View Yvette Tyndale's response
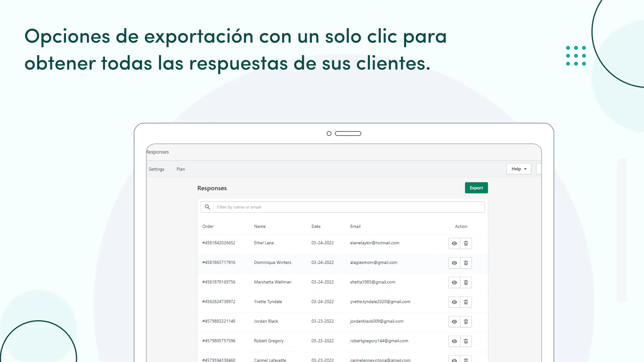The width and height of the screenshot is (644, 362). coord(454,302)
